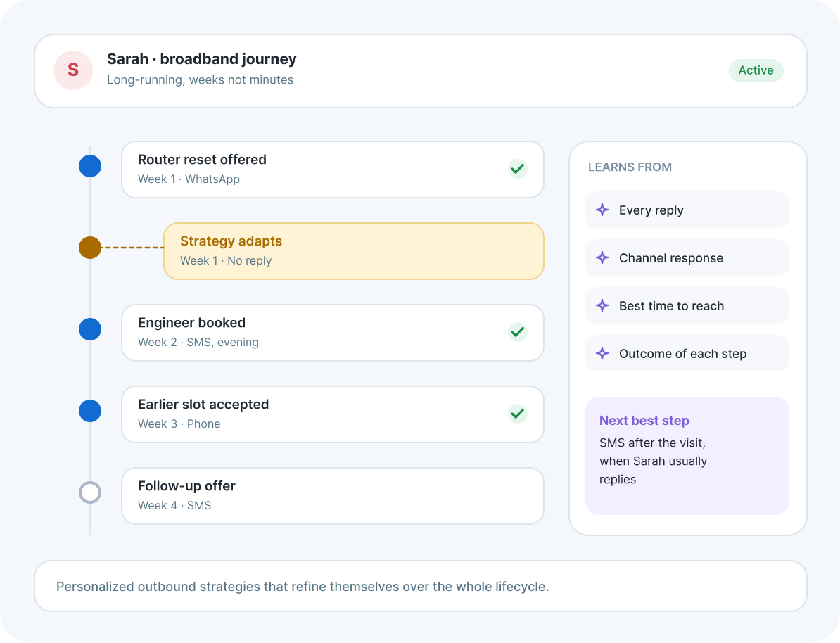
Task: Click the SMS after the visit recommendation text
Action: [653, 461]
